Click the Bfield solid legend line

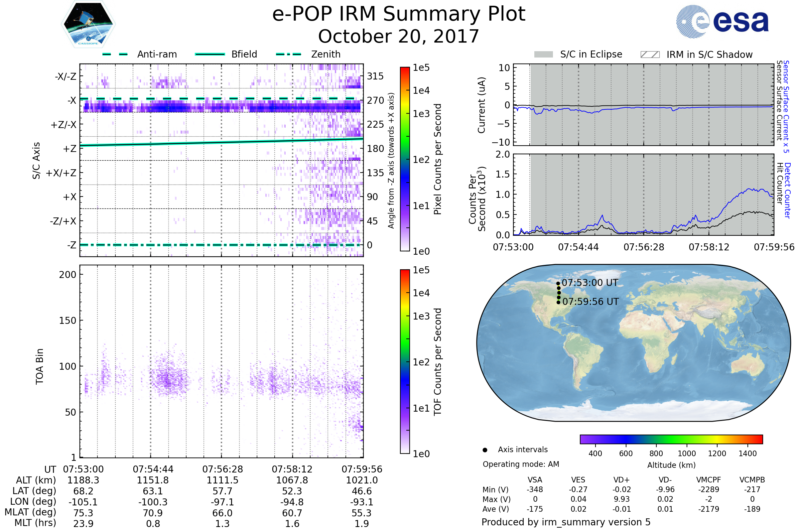(210, 54)
